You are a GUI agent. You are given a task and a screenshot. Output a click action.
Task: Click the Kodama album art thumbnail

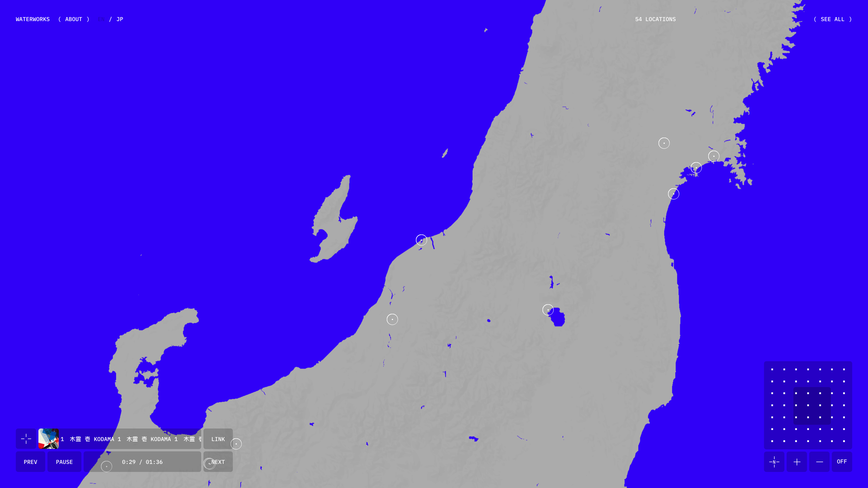pyautogui.click(x=48, y=439)
